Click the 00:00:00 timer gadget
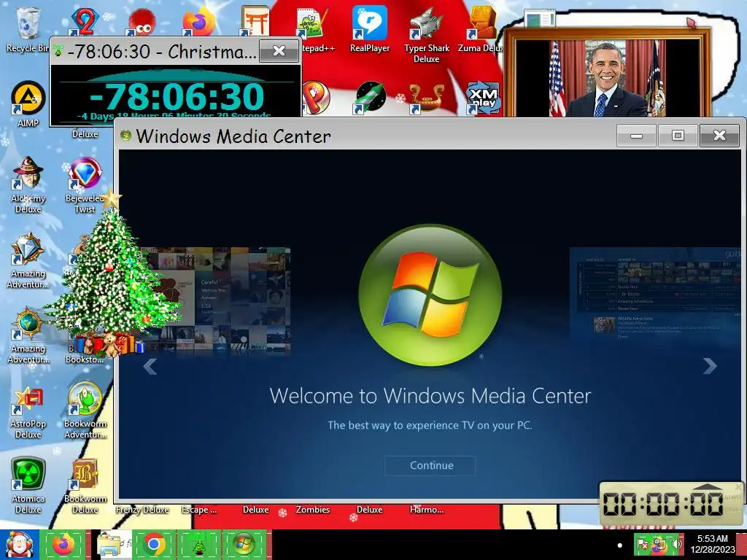This screenshot has height=560, width=747. 663,504
